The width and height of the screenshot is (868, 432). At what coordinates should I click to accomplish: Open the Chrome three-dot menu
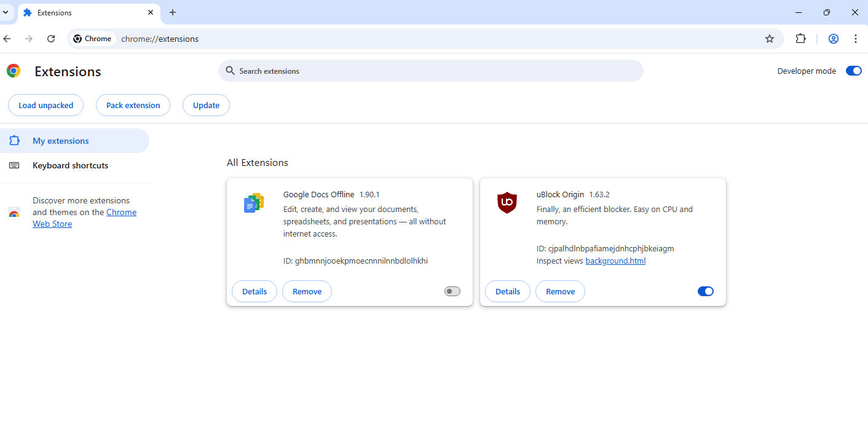856,39
